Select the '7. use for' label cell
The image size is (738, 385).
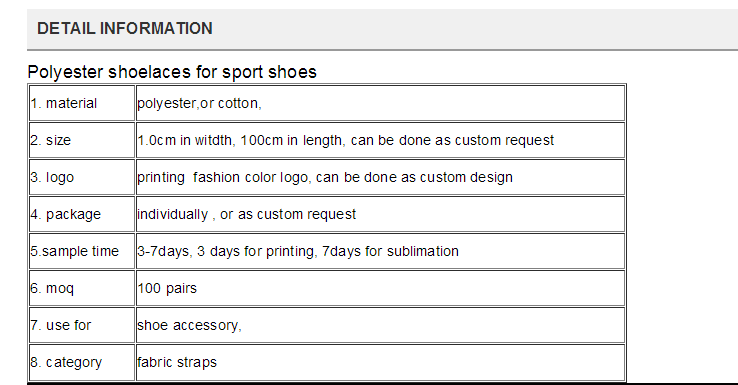tap(82, 325)
